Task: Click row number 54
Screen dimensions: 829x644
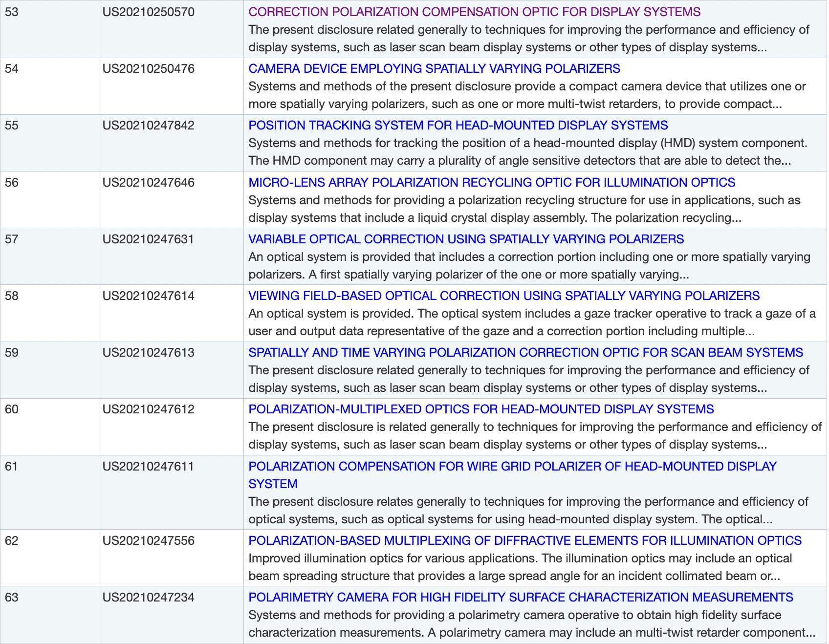Action: pos(12,68)
